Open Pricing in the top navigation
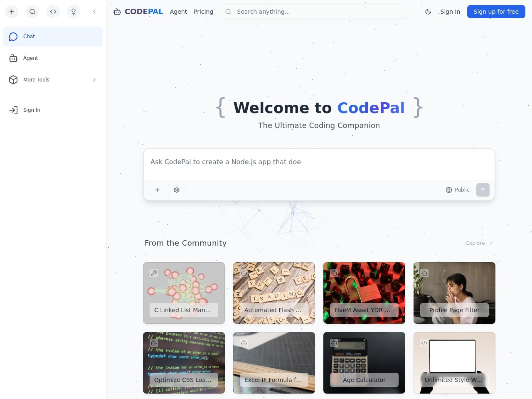The height and width of the screenshot is (399, 532). coord(203,12)
